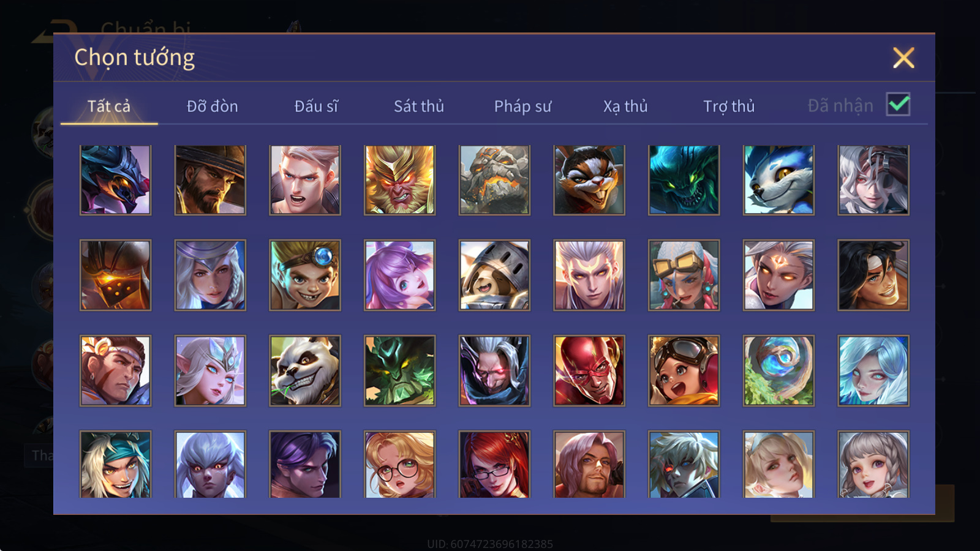Open the Xạ thủ tab
980x551 pixels.
tap(625, 106)
